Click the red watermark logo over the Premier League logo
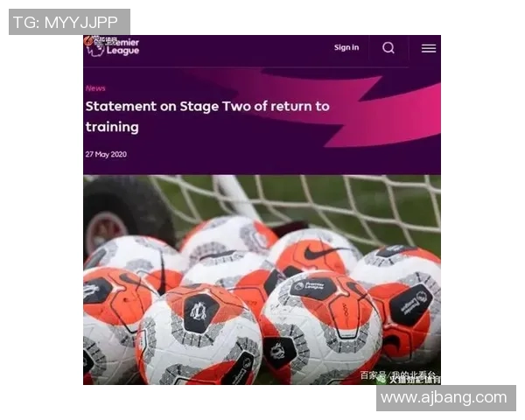525x420 pixels. point(88,40)
